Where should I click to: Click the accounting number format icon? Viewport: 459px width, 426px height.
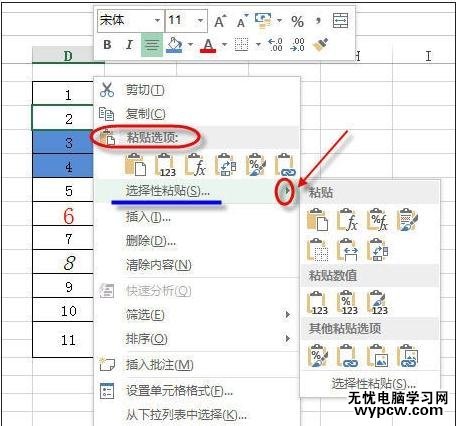263,21
